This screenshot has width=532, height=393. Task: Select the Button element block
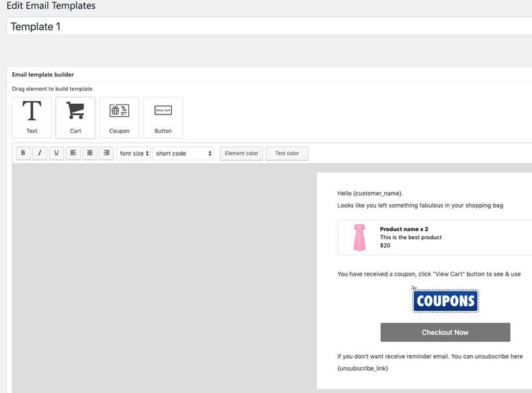pos(163,117)
